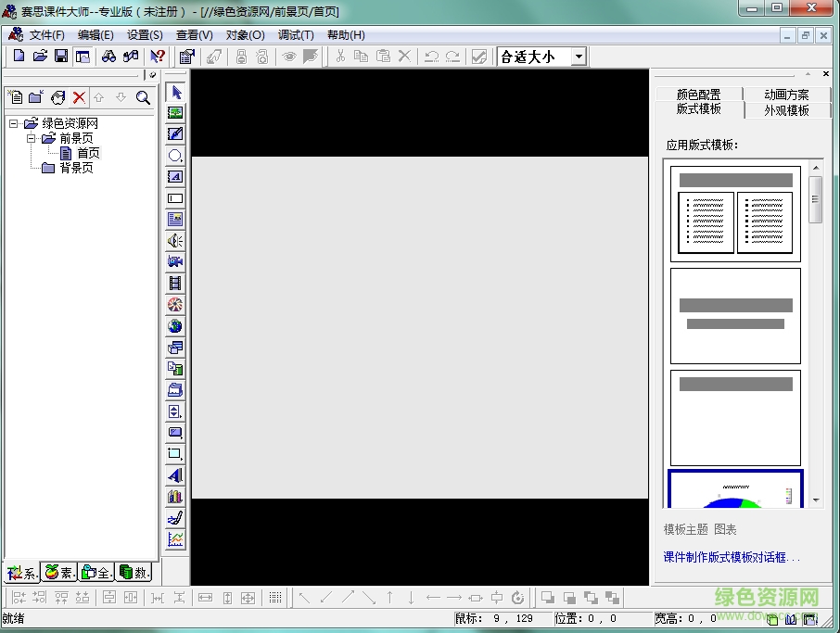
Task: Open the 查看(V) menu
Action: click(195, 35)
